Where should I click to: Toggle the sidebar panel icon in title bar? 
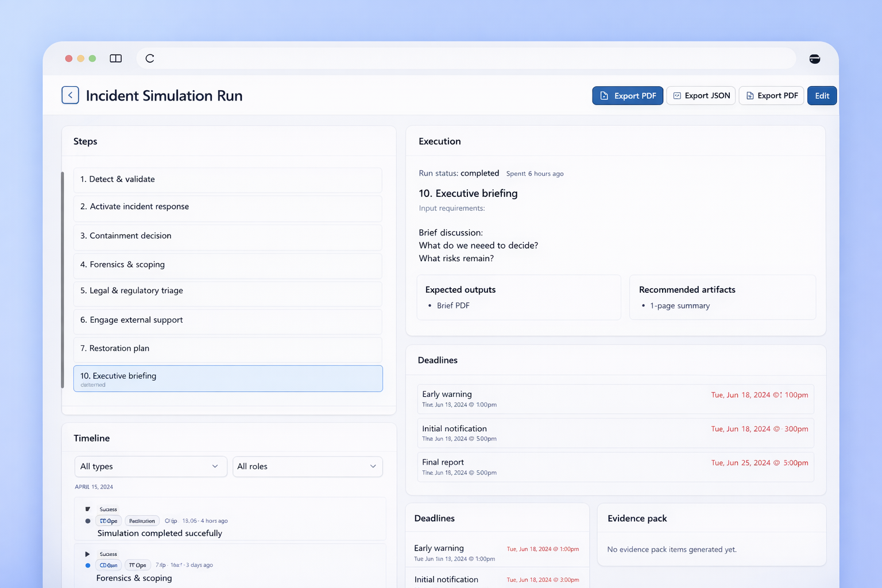pos(115,59)
